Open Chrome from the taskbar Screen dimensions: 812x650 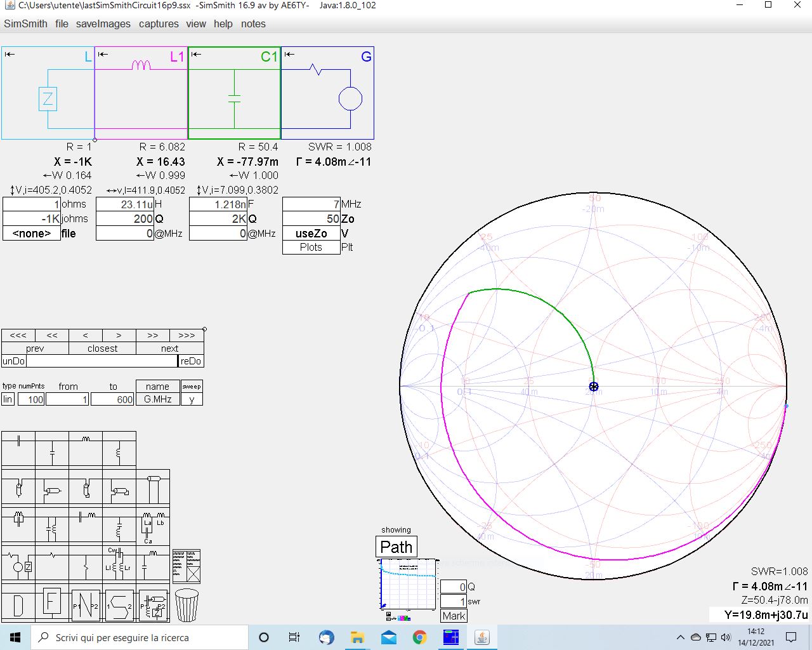pos(420,637)
